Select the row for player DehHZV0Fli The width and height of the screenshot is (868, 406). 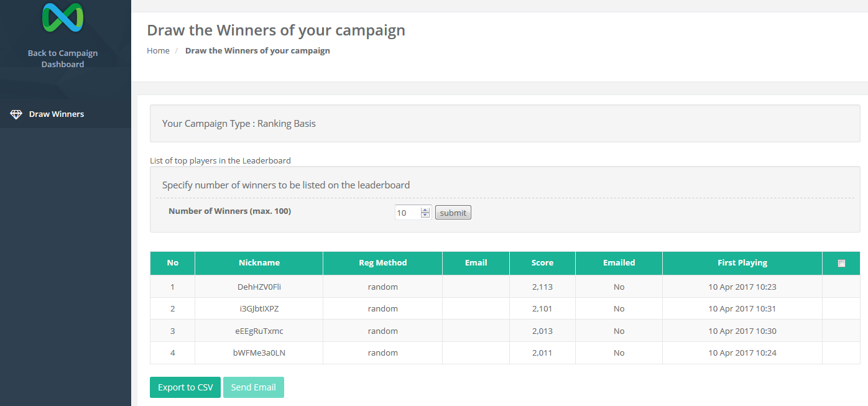click(259, 287)
